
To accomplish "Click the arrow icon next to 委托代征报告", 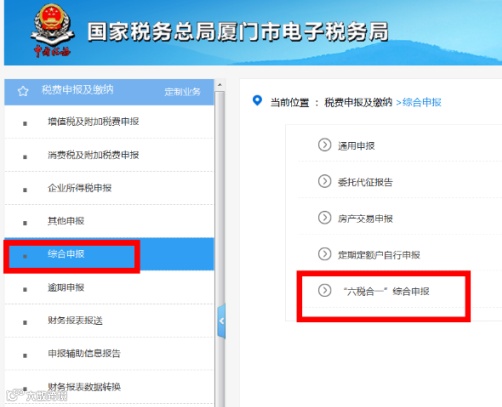I will click(324, 181).
